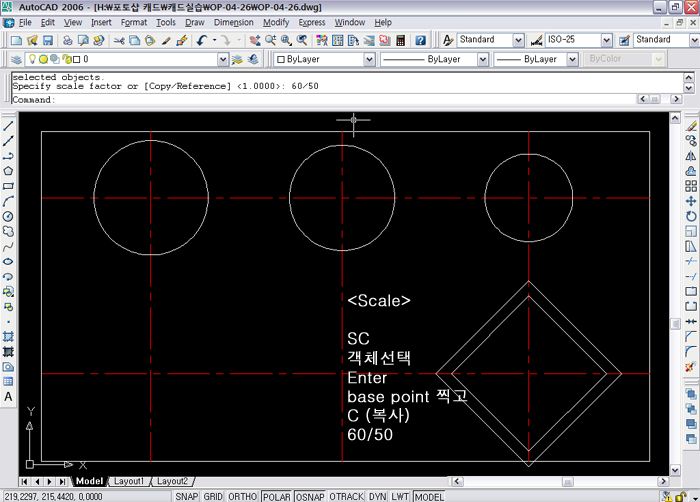This screenshot has height=502, width=700.
Task: Toggle SNAP mode in status bar
Action: 187,497
